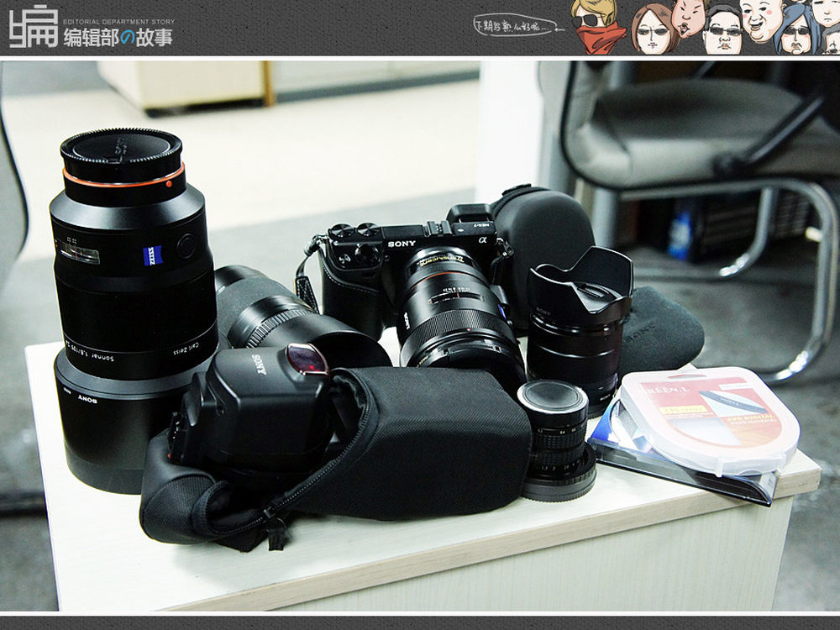The image size is (840, 630).
Task: Select the black-haired man avatar with glasses
Action: pyautogui.click(x=722, y=31)
